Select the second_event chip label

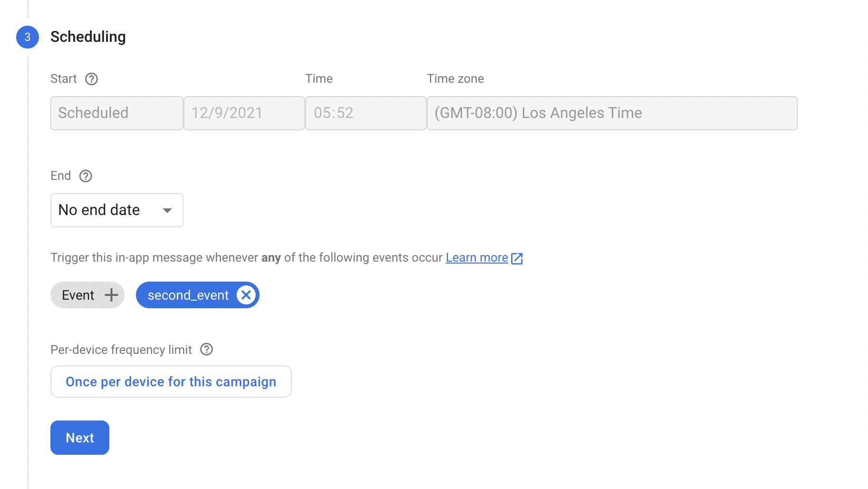[x=188, y=295]
